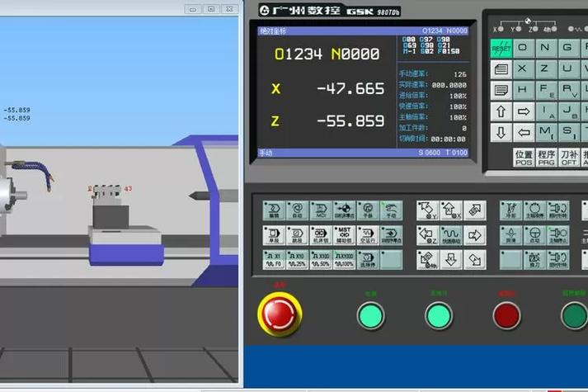
Task: Activate spindle jog (点动) key
Action: pos(534,235)
